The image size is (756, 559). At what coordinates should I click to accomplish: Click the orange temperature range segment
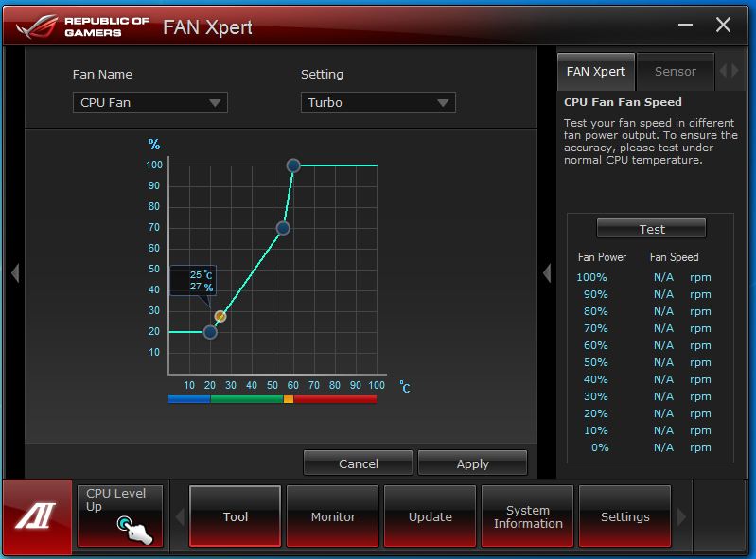coord(289,399)
